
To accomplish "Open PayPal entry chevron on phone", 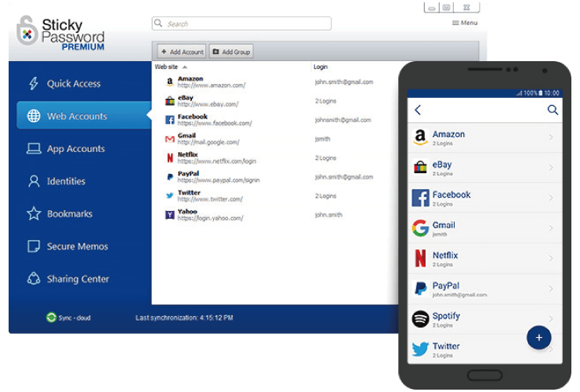I will click(551, 289).
